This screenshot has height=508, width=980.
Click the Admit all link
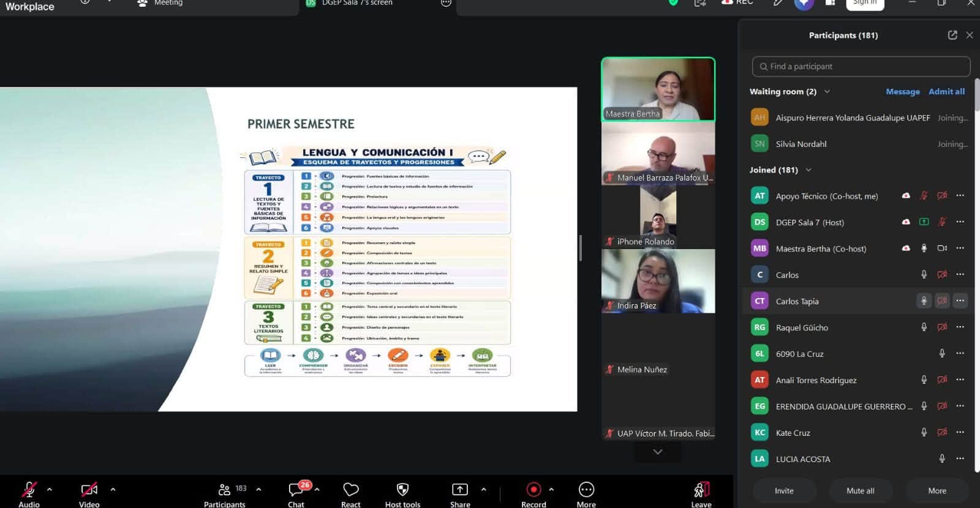click(946, 91)
